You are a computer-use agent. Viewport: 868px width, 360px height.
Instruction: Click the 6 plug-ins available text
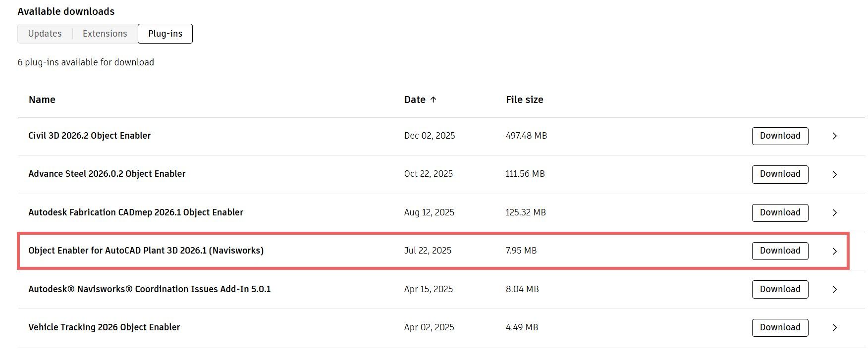click(86, 62)
